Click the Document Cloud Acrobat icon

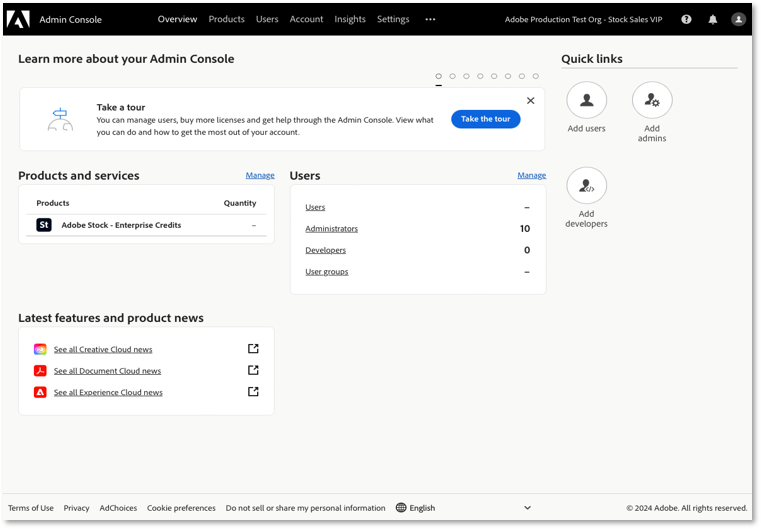(x=40, y=371)
